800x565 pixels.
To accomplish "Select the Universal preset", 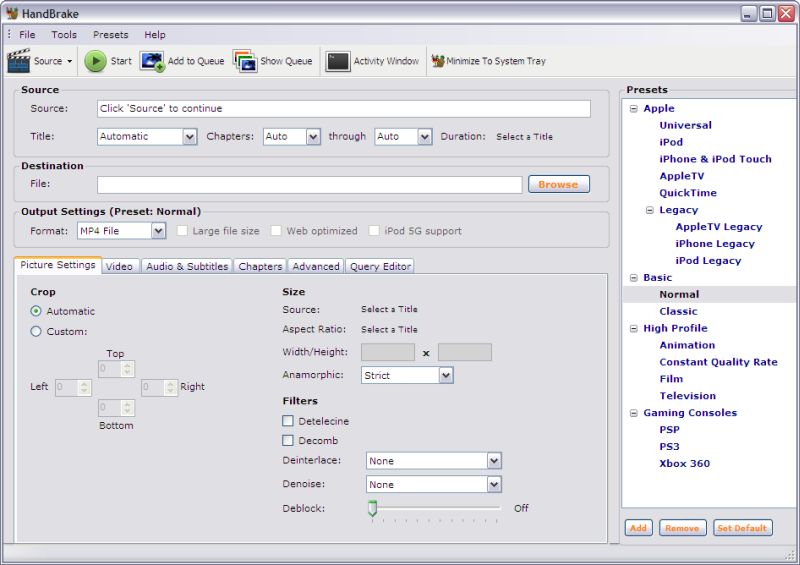I will [685, 125].
